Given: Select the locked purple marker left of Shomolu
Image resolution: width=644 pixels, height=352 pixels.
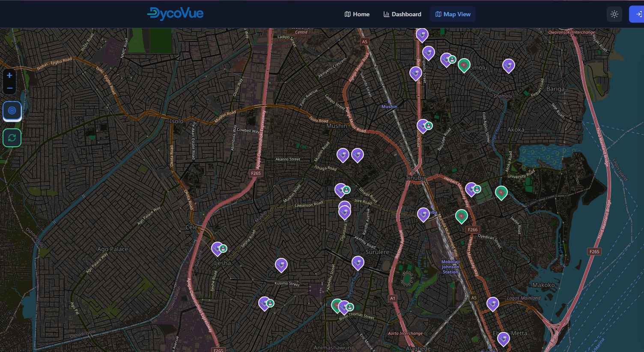Looking at the screenshot, I should [x=447, y=60].
